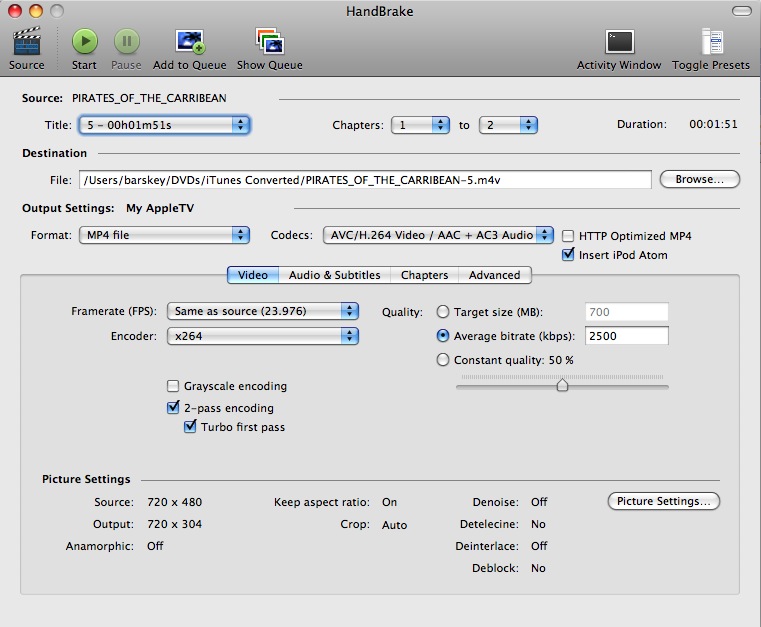Click the toolbar hide pill button in title bar
Viewport: 761px width, 627px height.
741,11
